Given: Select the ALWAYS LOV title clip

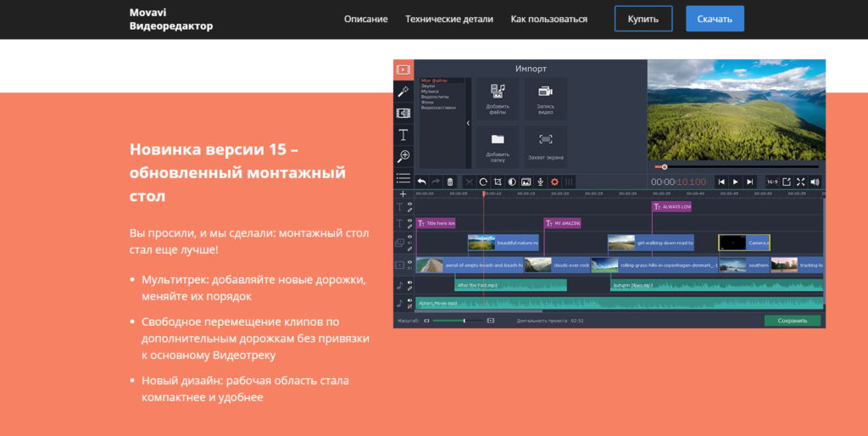Looking at the screenshot, I should (671, 207).
